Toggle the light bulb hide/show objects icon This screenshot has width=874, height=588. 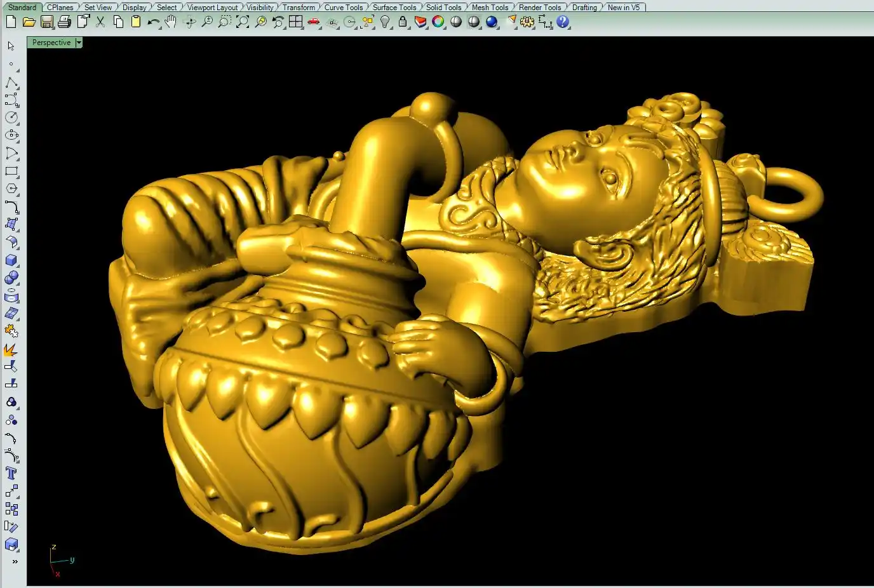(385, 22)
